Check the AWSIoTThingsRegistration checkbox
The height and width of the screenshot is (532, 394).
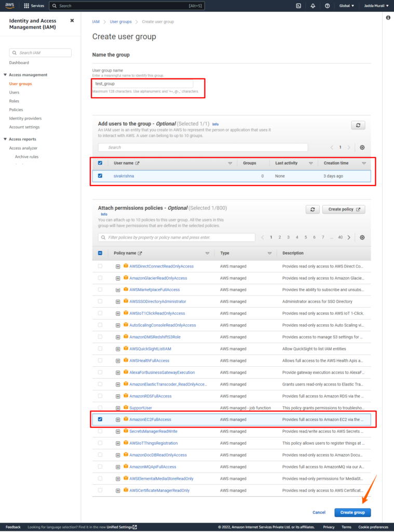(100, 443)
